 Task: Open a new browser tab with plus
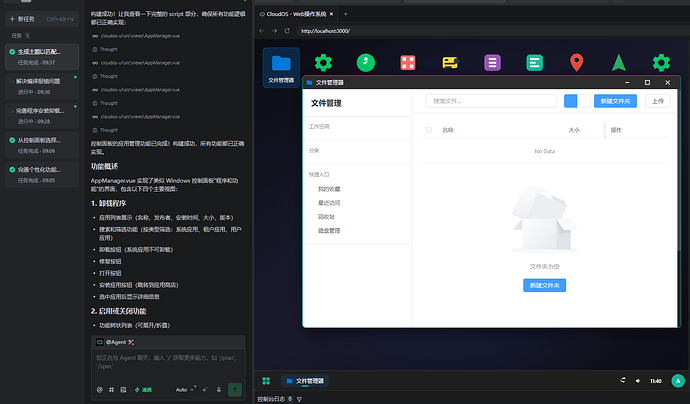[345, 14]
